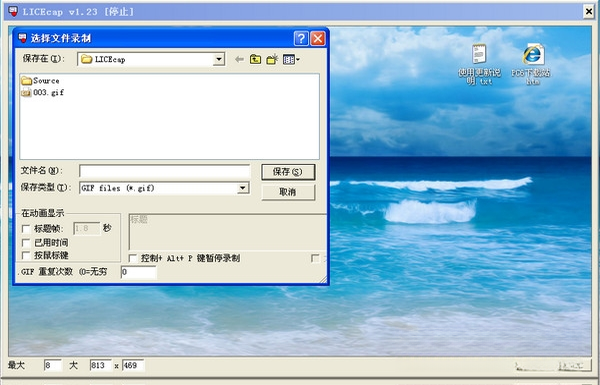The height and width of the screenshot is (385, 600).
Task: Toggle 控制+Alt+P 键暂停录制 checkbox
Action: pyautogui.click(x=133, y=258)
